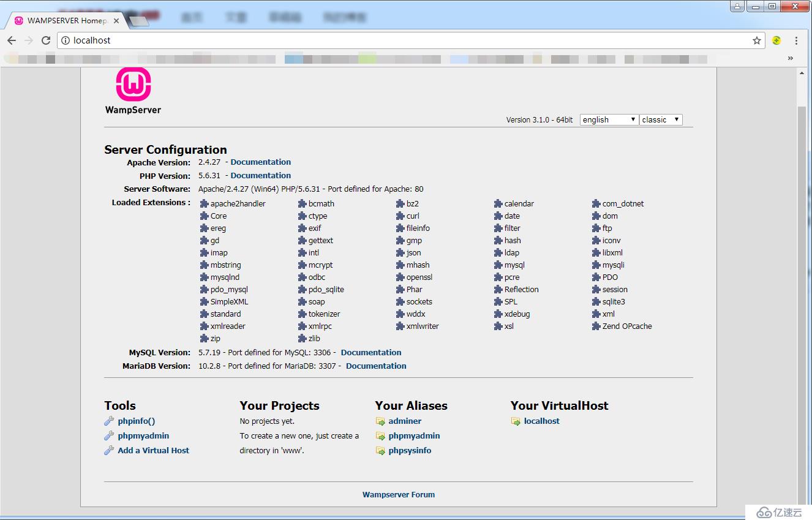Open the english language dropdown
This screenshot has width=812, height=520.
[609, 119]
